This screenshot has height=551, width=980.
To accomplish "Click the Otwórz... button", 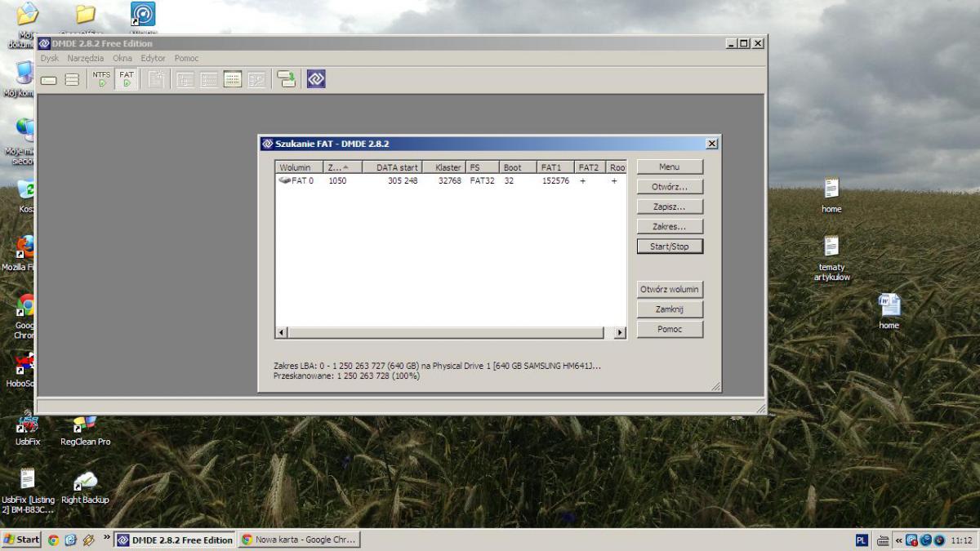I will tap(670, 187).
